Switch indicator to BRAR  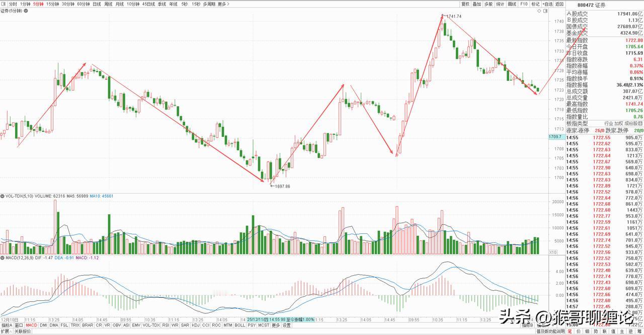[x=88, y=325]
